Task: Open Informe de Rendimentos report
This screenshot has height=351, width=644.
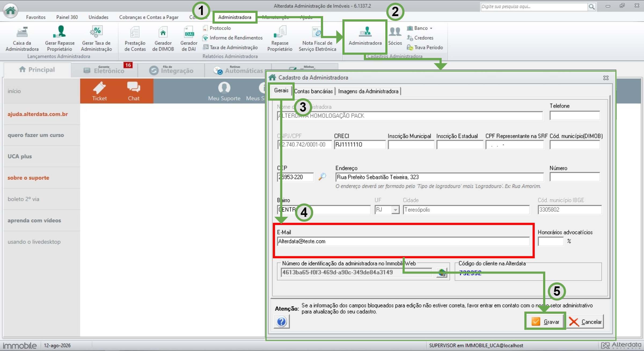Action: [233, 38]
